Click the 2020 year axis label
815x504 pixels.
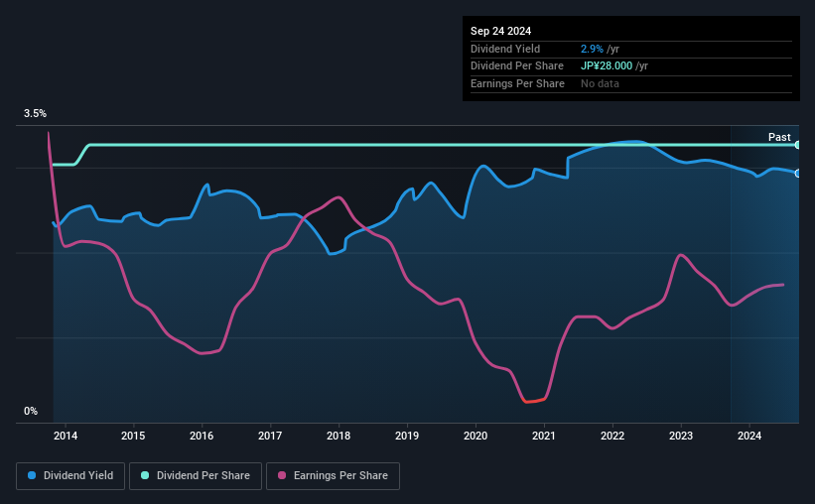475,436
